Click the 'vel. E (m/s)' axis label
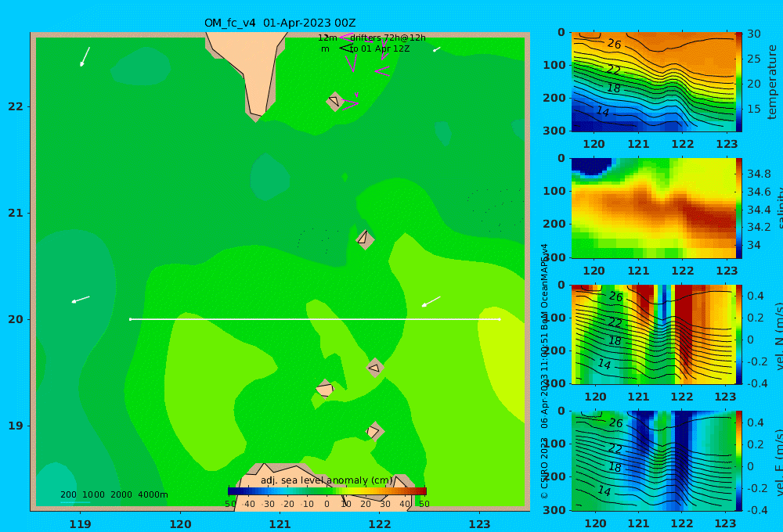The height and width of the screenshot is (532, 783). coord(778,461)
